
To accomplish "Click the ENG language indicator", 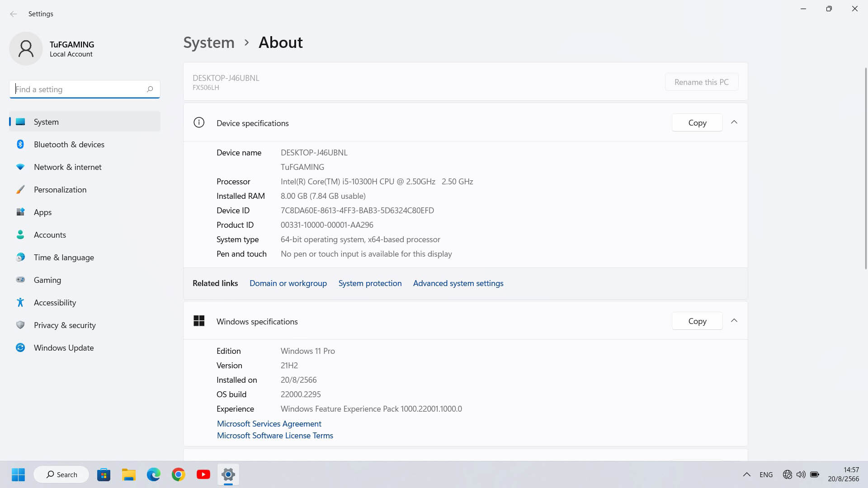I will point(766,474).
